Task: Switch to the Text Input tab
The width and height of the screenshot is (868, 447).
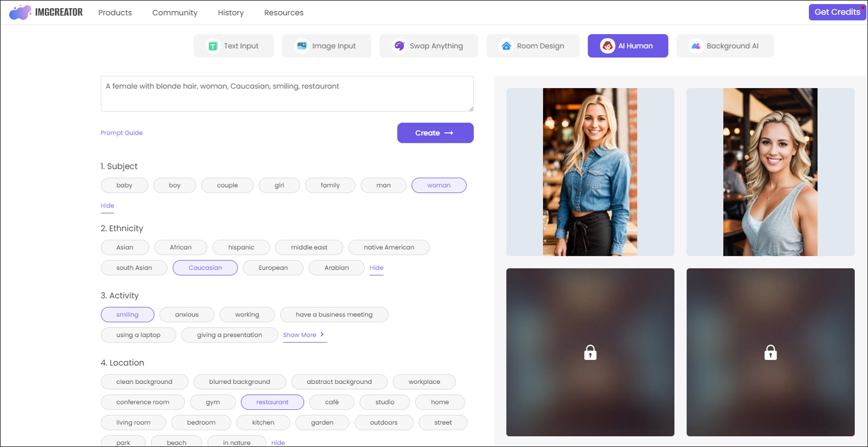Action: tap(234, 46)
